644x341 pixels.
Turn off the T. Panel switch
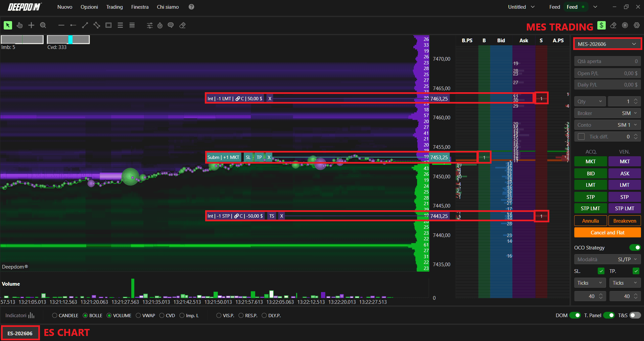[x=609, y=315]
